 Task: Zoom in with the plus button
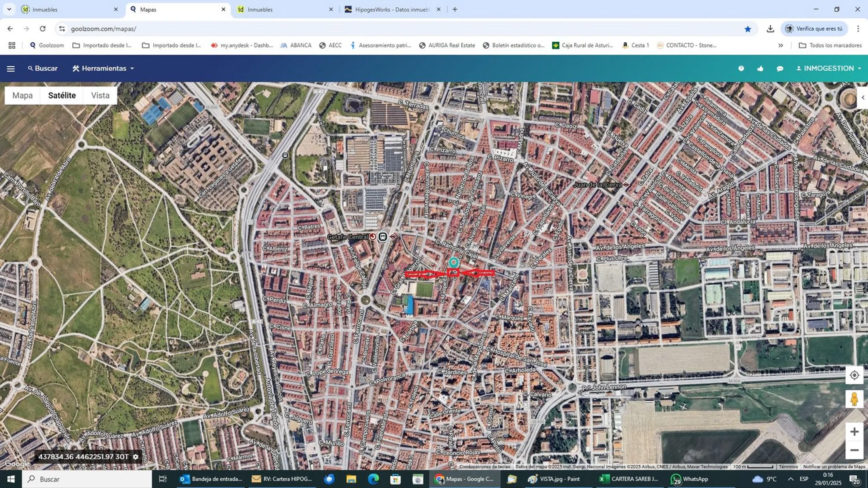(854, 432)
